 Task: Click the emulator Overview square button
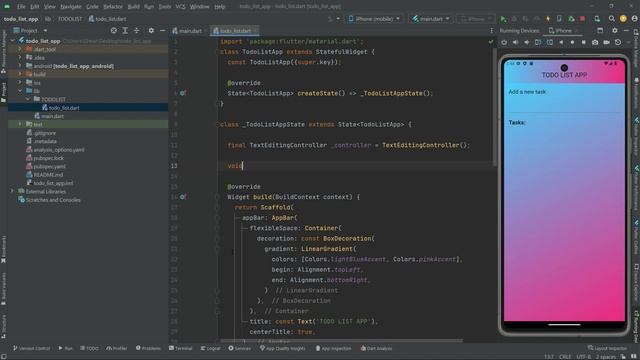[584, 42]
